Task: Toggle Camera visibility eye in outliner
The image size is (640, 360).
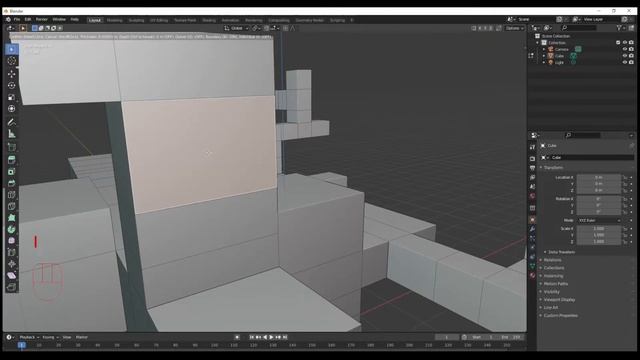Action: point(624,49)
